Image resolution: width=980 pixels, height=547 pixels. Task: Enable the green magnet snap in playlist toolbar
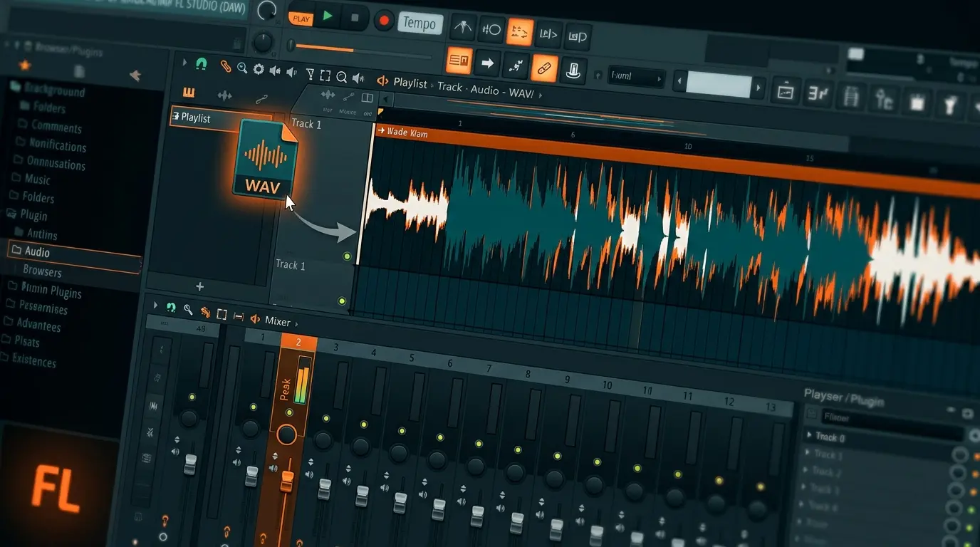pos(202,64)
